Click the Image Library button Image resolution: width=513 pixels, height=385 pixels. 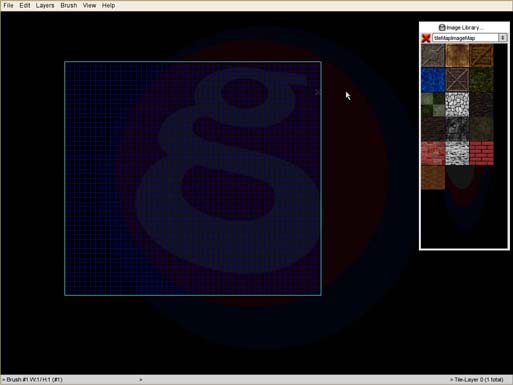point(461,28)
